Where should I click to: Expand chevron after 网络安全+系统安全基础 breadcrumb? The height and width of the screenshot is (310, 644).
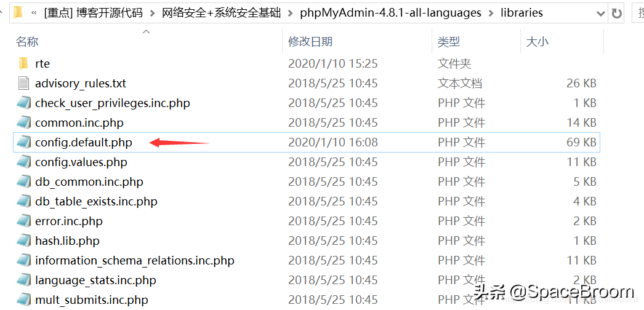point(291,13)
